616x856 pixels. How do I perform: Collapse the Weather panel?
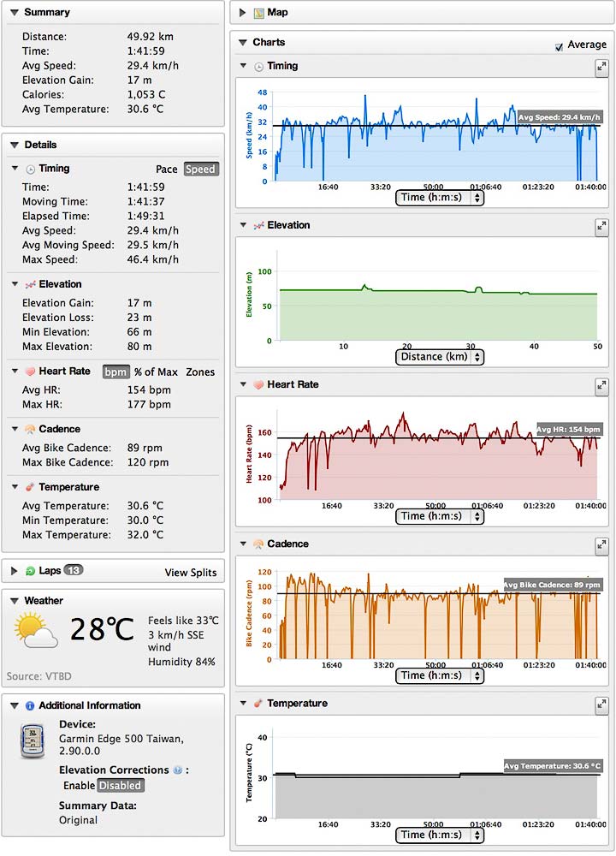(x=15, y=601)
